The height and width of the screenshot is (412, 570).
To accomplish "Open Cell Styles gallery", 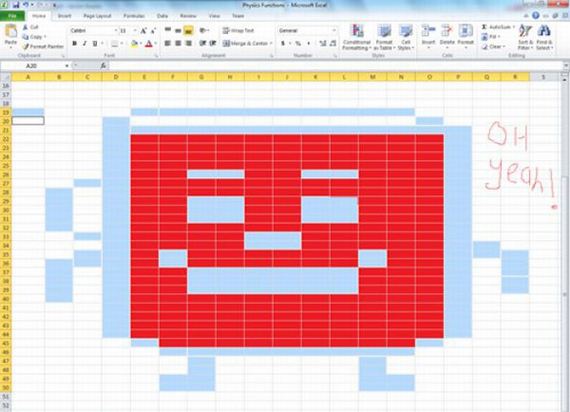I will [406, 37].
